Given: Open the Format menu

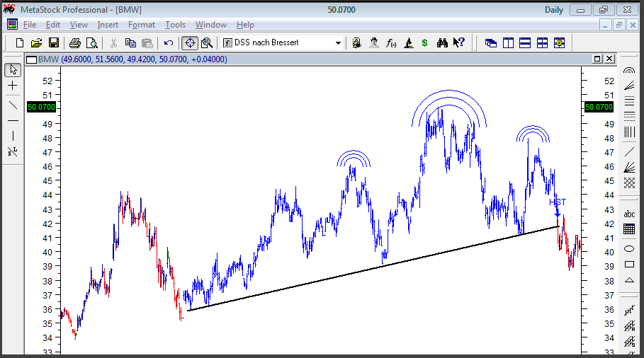Looking at the screenshot, I should point(141,25).
